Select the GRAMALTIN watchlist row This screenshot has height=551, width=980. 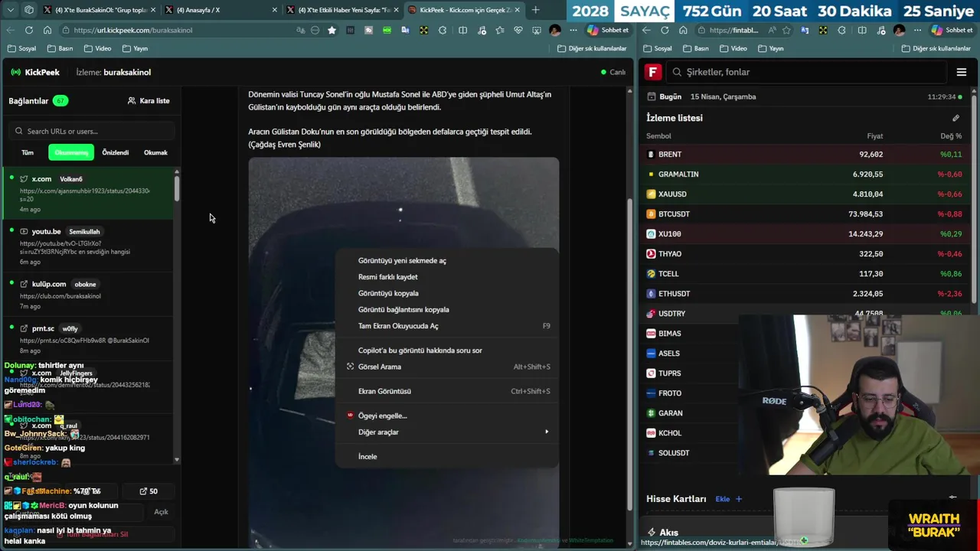point(805,174)
